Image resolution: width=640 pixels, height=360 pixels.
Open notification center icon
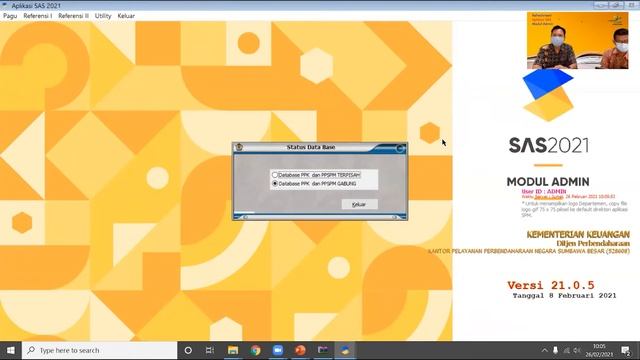[625, 350]
